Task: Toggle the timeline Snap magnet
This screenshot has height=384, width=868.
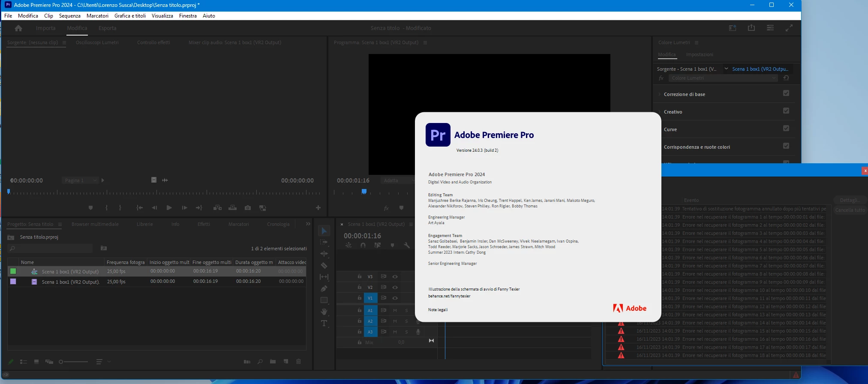Action: [363, 245]
